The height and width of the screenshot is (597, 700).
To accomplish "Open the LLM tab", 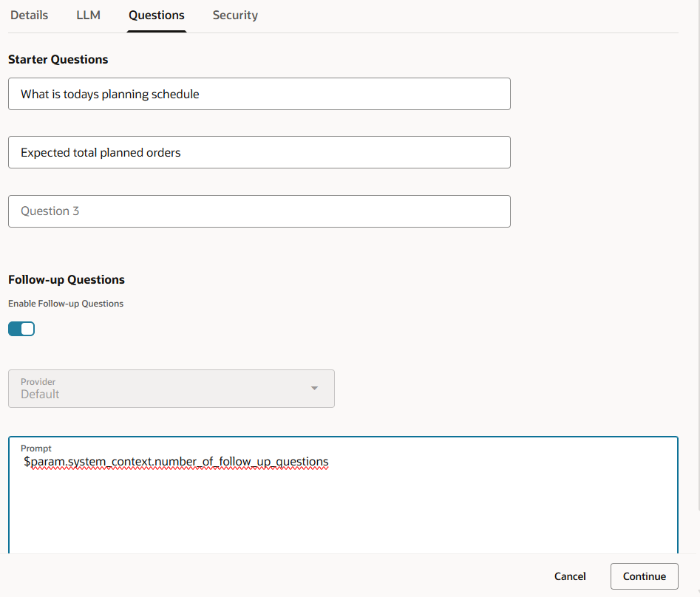I will pyautogui.click(x=89, y=16).
